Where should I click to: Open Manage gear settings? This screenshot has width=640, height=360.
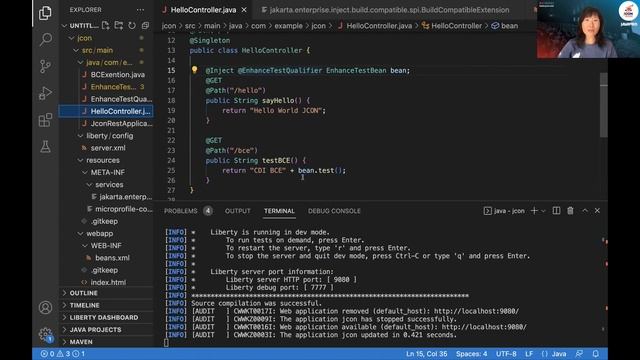coord(45,335)
